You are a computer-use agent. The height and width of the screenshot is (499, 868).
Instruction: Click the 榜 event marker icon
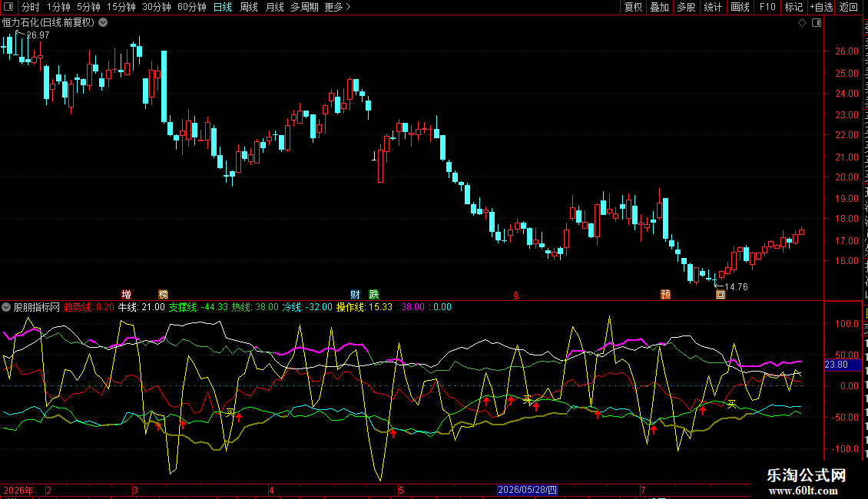(164, 294)
